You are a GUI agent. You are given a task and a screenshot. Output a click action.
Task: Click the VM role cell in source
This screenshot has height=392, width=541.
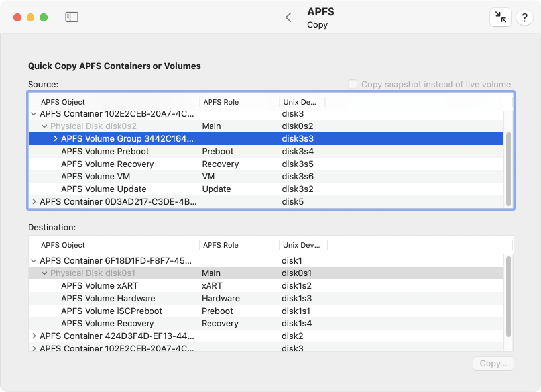coord(208,176)
